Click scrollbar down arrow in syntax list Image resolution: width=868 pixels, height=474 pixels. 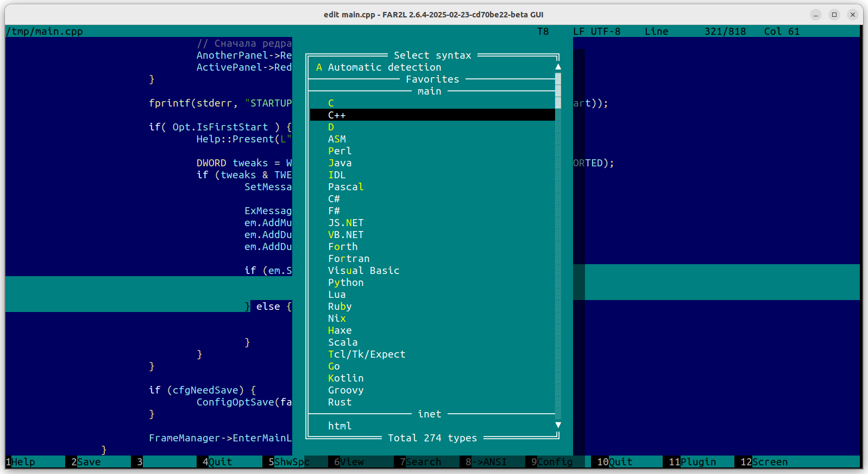[558, 425]
